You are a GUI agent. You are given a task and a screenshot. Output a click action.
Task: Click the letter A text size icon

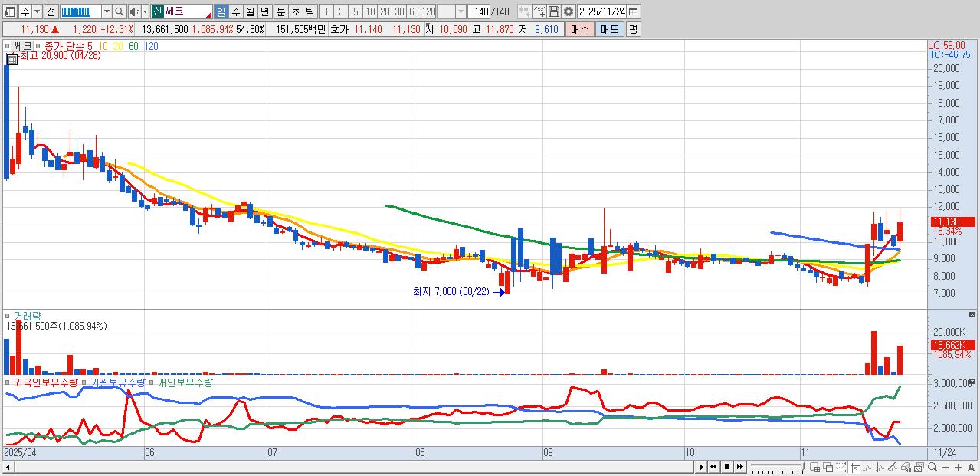971,468
